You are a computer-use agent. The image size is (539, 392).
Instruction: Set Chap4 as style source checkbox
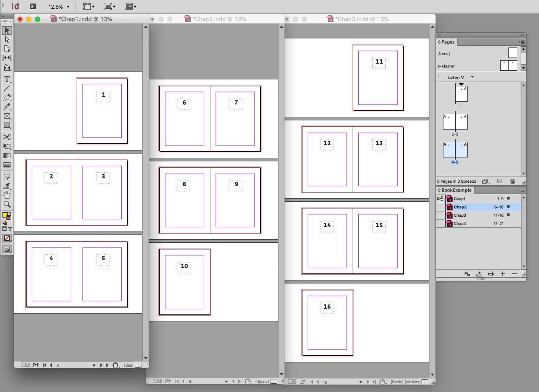pyautogui.click(x=440, y=224)
